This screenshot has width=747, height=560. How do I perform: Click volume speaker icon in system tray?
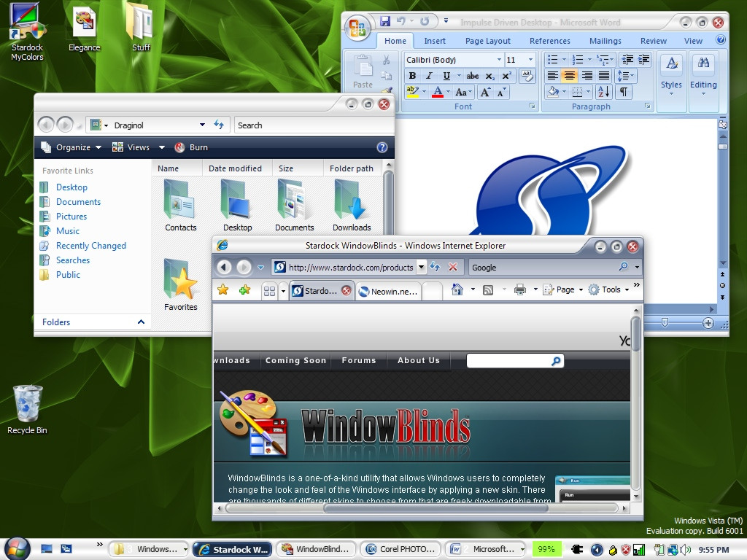pos(685,550)
